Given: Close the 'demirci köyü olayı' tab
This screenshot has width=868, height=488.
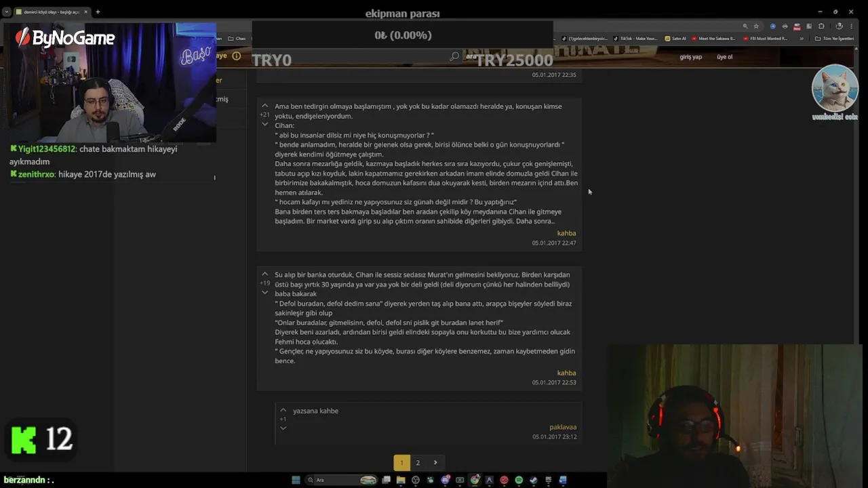Looking at the screenshot, I should pos(86,12).
